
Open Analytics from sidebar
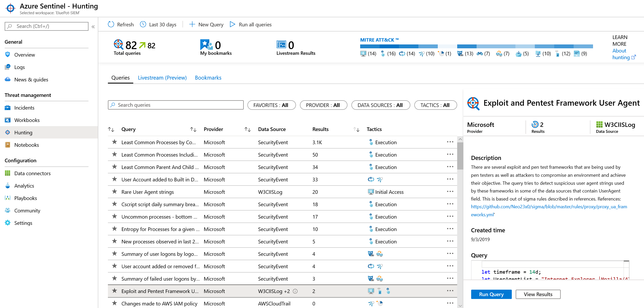[24, 186]
